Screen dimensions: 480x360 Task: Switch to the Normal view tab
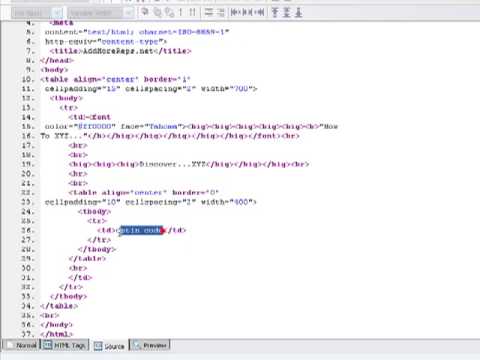coord(22,345)
